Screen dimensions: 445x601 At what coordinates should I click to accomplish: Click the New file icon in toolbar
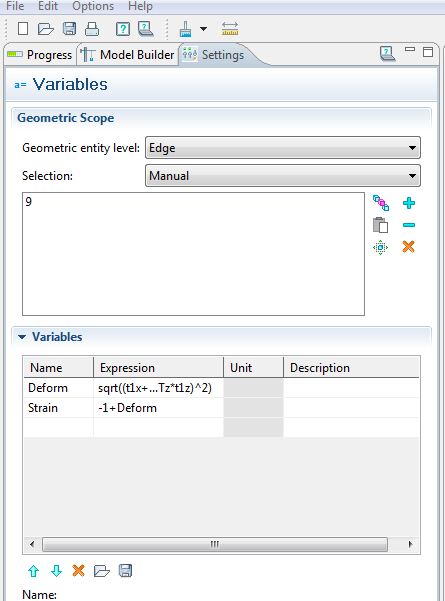(23, 29)
